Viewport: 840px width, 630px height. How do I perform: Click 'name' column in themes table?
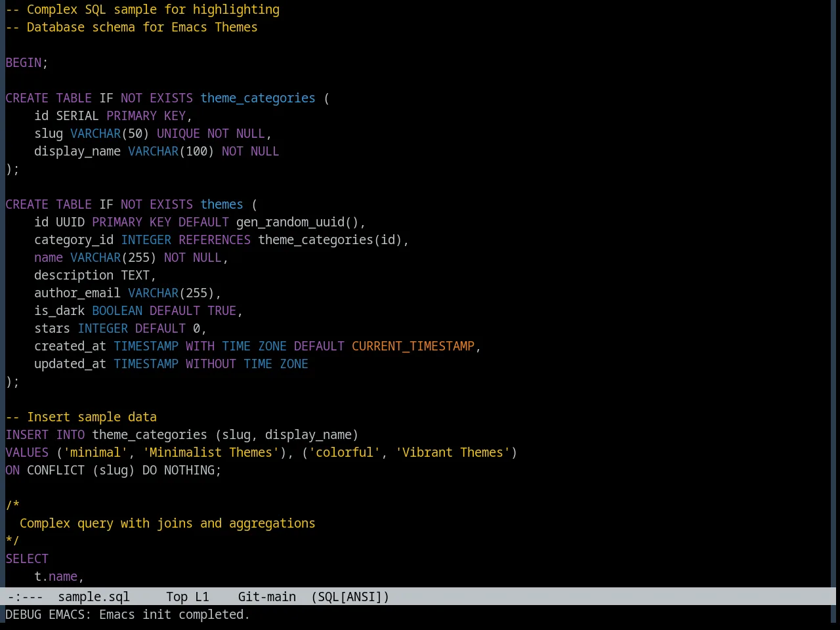pyautogui.click(x=49, y=257)
